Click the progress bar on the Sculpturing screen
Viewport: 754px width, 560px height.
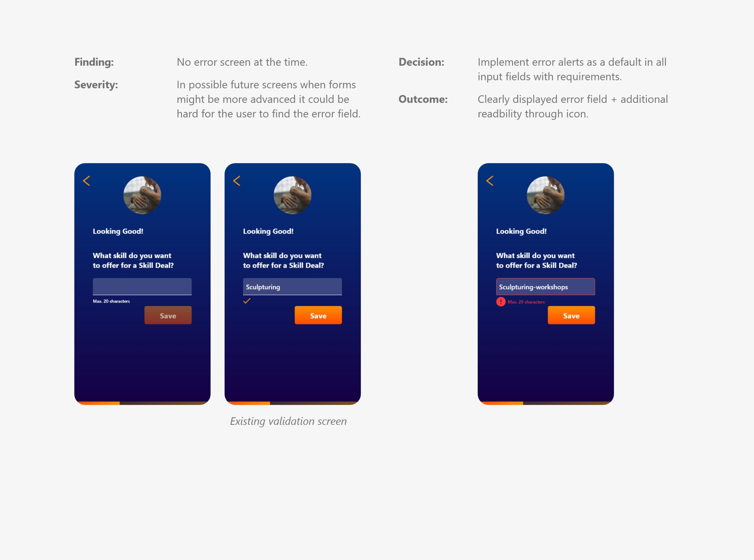coord(292,403)
